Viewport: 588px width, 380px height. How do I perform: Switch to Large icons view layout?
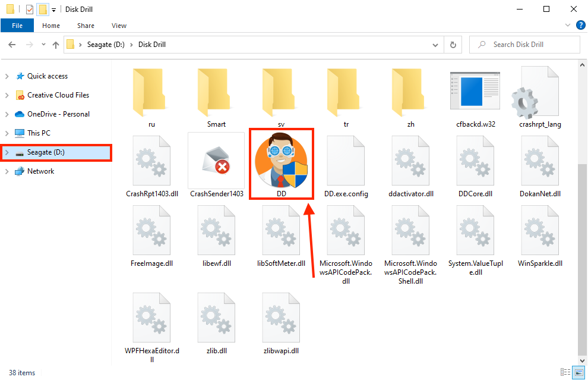pos(579,372)
